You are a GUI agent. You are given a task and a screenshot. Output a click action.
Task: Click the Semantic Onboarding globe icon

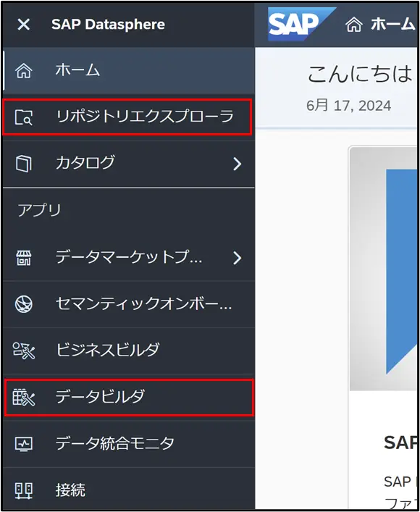(x=23, y=304)
